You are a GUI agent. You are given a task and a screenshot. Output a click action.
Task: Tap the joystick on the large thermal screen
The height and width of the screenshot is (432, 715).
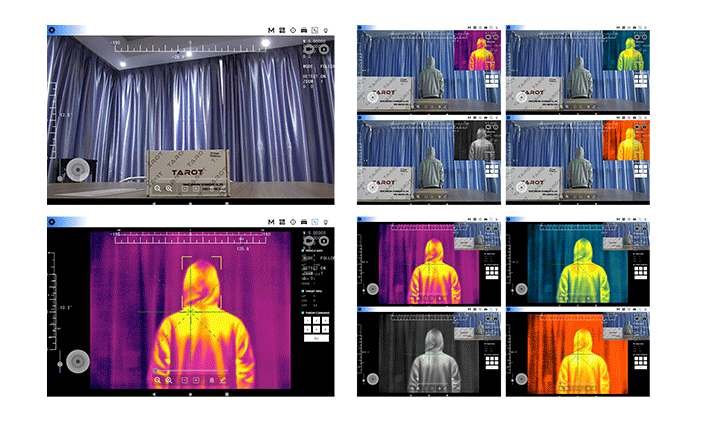[78, 361]
